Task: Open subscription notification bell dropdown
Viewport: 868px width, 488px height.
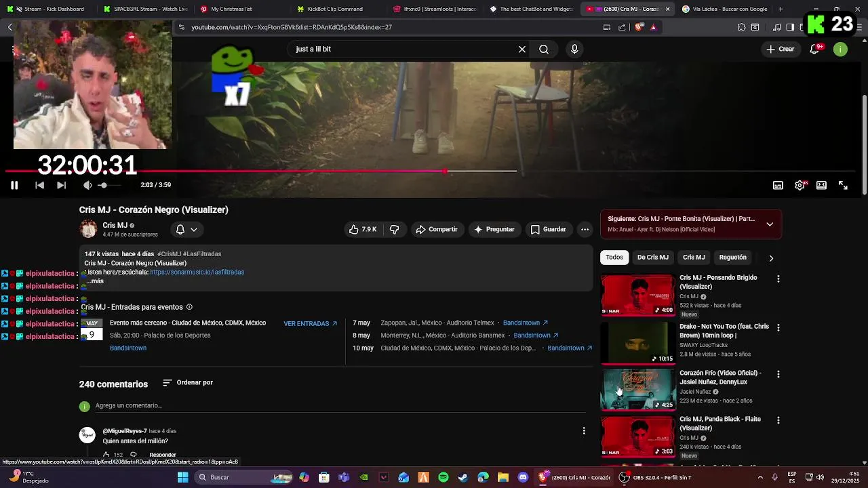Action: tap(186, 230)
